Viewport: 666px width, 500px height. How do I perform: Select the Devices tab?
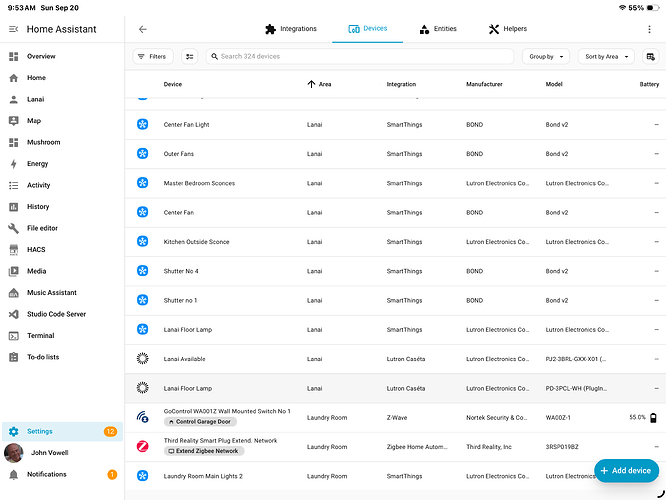pyautogui.click(x=367, y=29)
